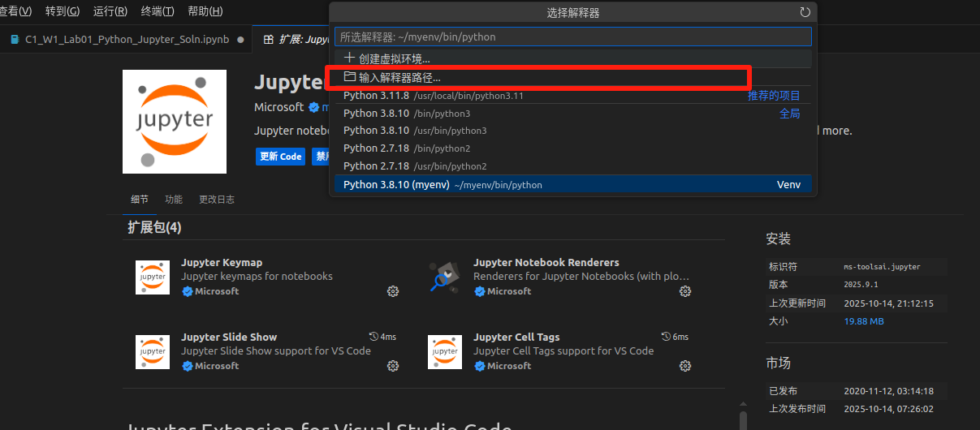The image size is (980, 430).
Task: Open the 运行(R) menu
Action: (110, 11)
